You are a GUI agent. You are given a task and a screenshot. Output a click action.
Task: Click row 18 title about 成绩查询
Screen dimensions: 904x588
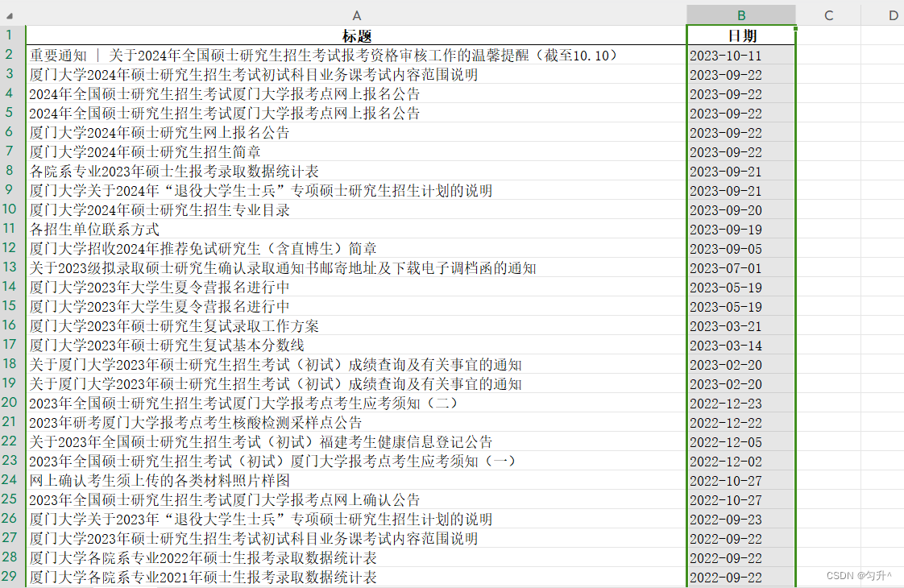click(x=356, y=364)
